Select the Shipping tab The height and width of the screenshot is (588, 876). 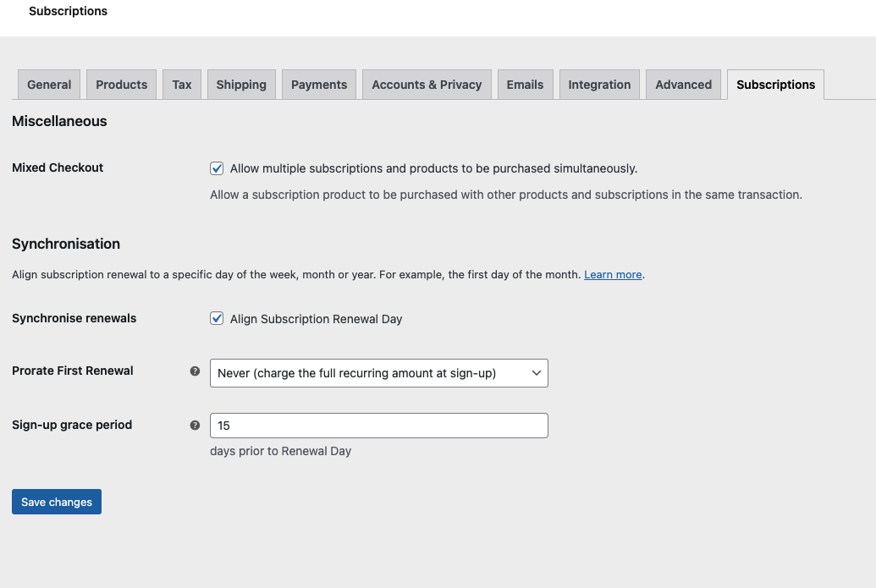(x=241, y=85)
